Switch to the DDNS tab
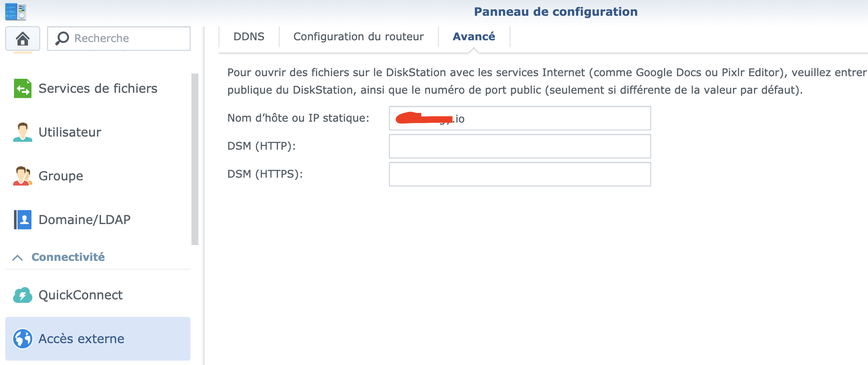The image size is (868, 365). coord(249,37)
